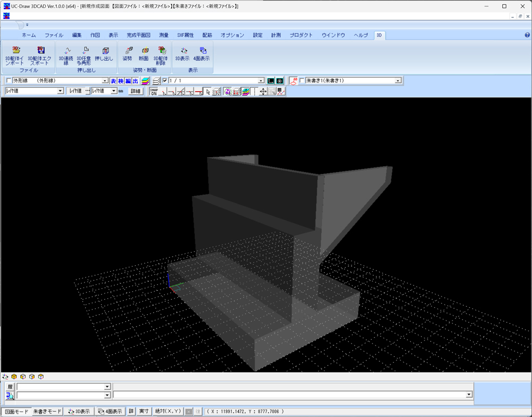Expand the 外形線 layer dropdown
The image size is (532, 417).
[x=105, y=80]
